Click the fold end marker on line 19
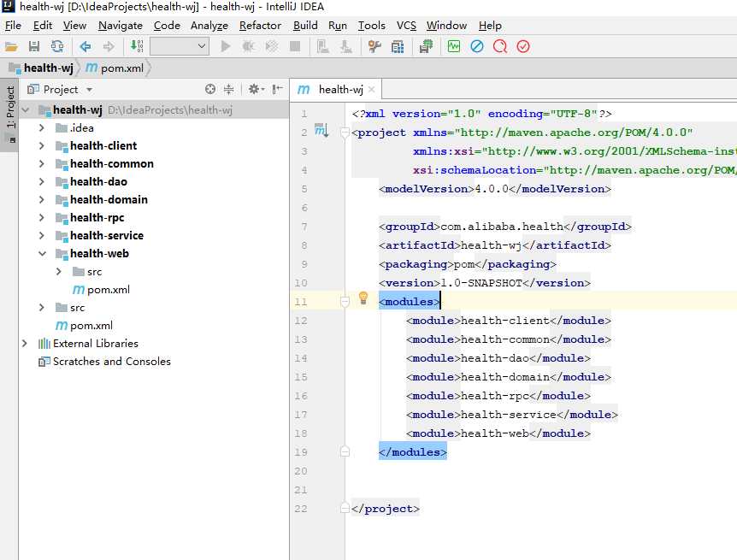Image resolution: width=737 pixels, height=560 pixels. point(345,452)
